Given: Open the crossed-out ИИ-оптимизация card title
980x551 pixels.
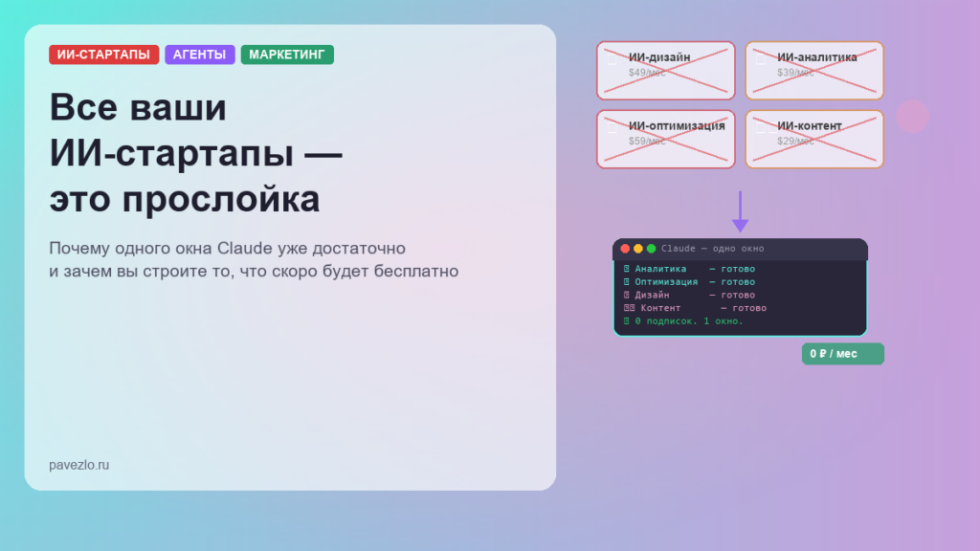Looking at the screenshot, I should point(677,125).
